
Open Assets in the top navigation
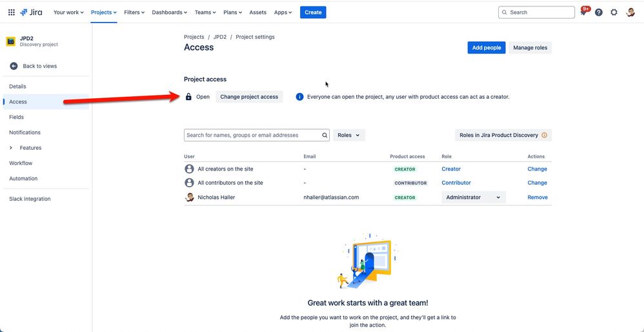point(258,12)
